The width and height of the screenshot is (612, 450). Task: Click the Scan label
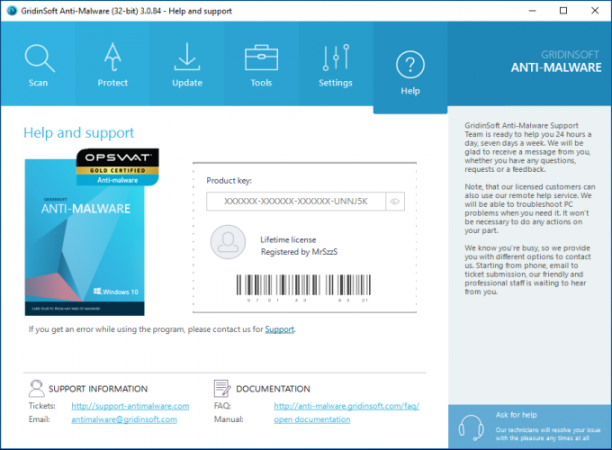tap(38, 83)
